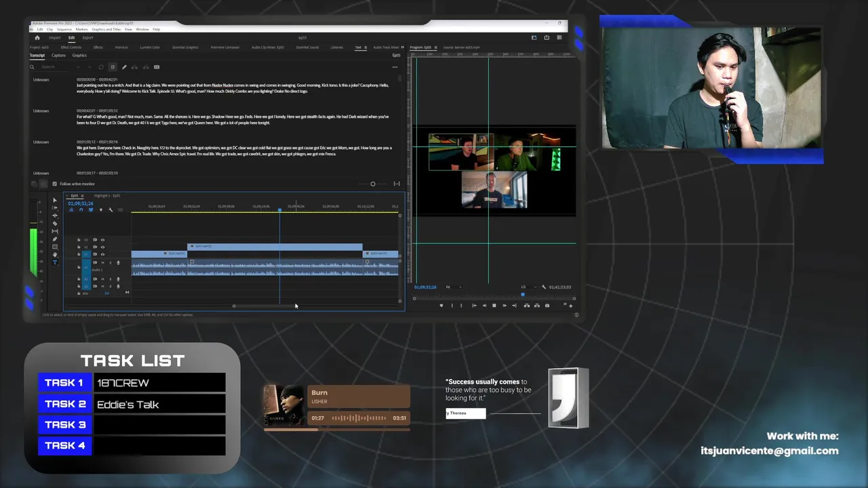Mute audio track A2
Viewport: 868px width, 488px height.
[x=102, y=279]
